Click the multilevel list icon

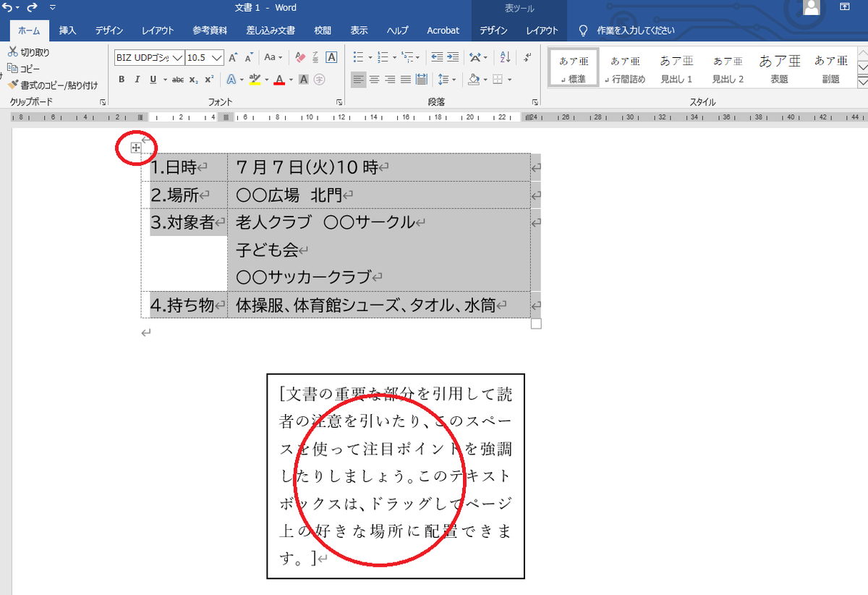[408, 57]
